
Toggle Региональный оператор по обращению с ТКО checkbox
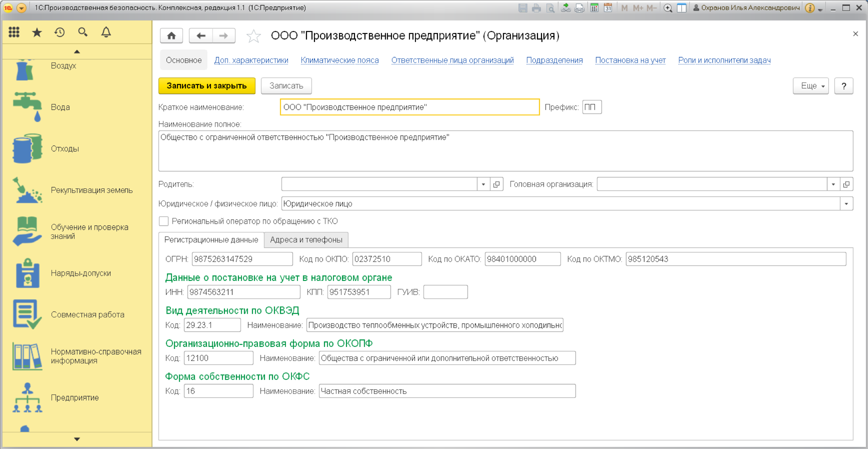163,221
